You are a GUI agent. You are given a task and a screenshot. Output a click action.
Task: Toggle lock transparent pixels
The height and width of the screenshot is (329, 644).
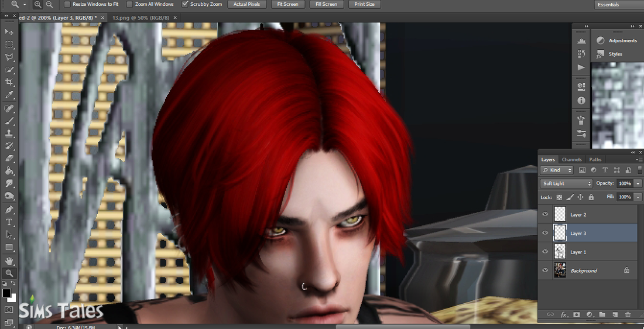click(559, 197)
